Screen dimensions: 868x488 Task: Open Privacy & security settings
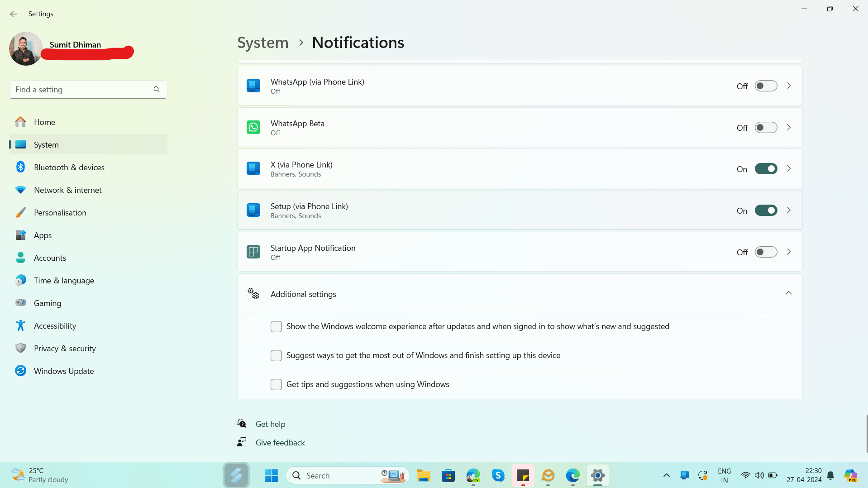pyautogui.click(x=88, y=348)
